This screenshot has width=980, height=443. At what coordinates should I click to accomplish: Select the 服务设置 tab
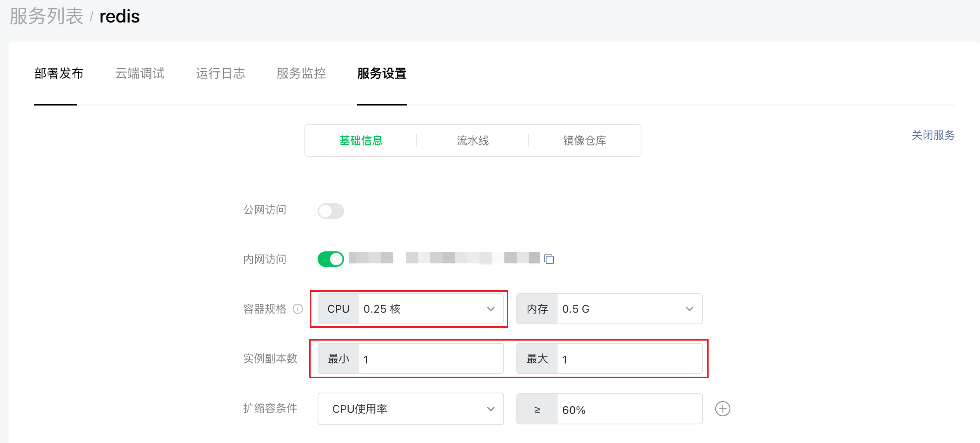382,73
